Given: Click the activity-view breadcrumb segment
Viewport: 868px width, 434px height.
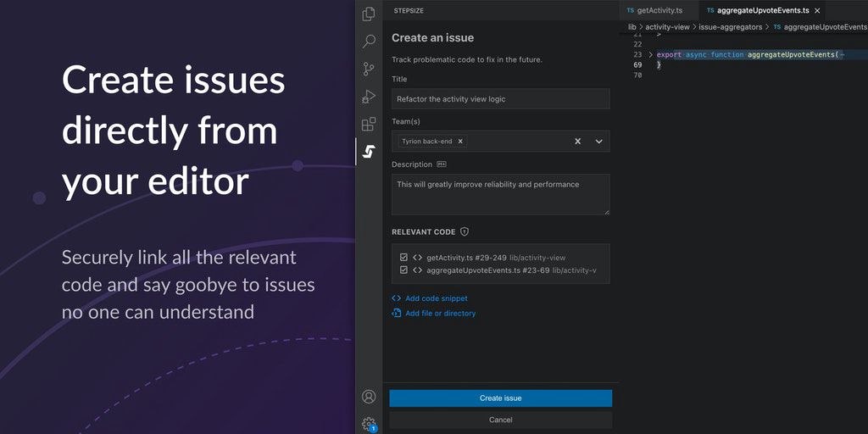Looking at the screenshot, I should [668, 26].
